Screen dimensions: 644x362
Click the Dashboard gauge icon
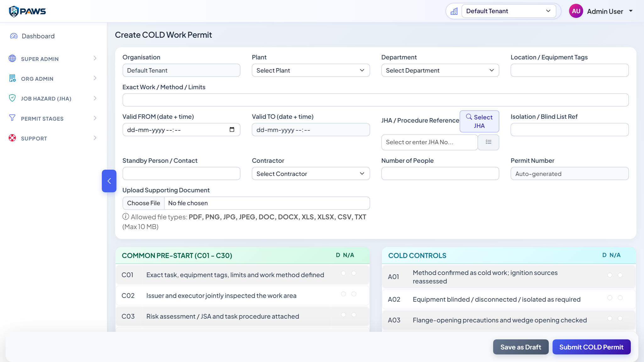click(14, 36)
